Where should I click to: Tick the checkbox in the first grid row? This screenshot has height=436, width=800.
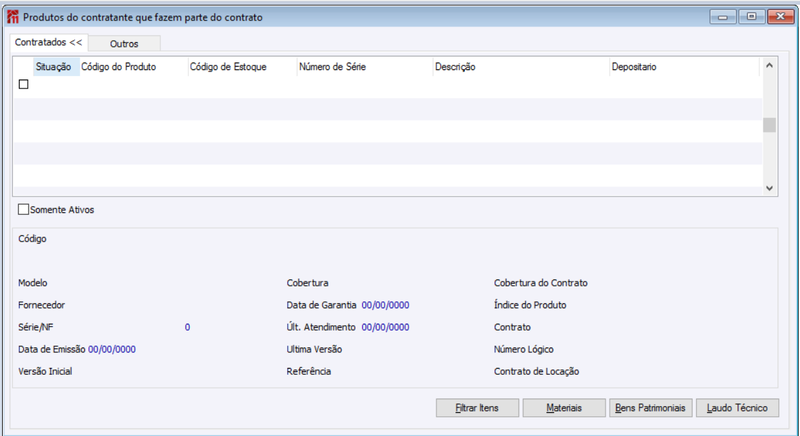pos(23,84)
